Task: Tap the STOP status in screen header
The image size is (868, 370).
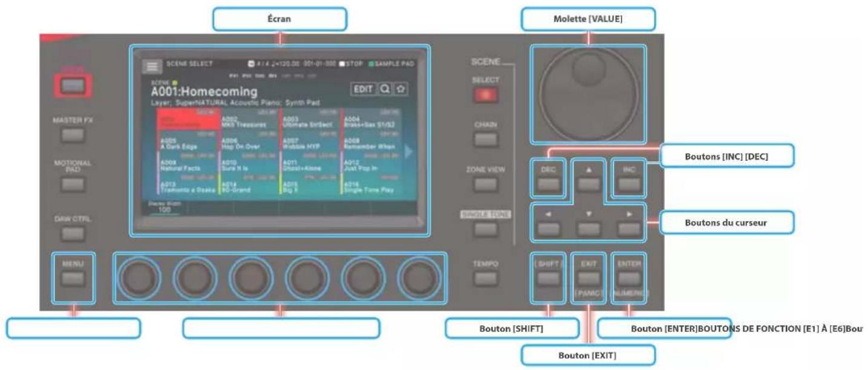Action: 351,63
